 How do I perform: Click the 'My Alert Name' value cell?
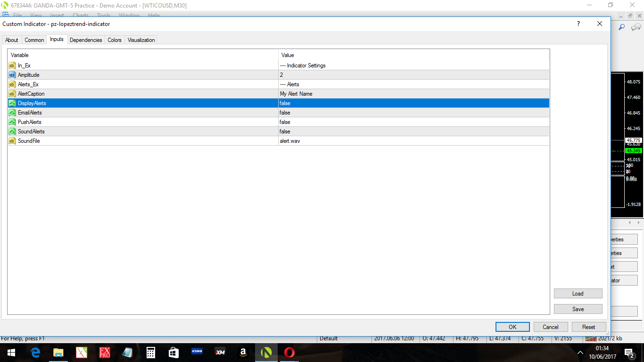tap(414, 94)
